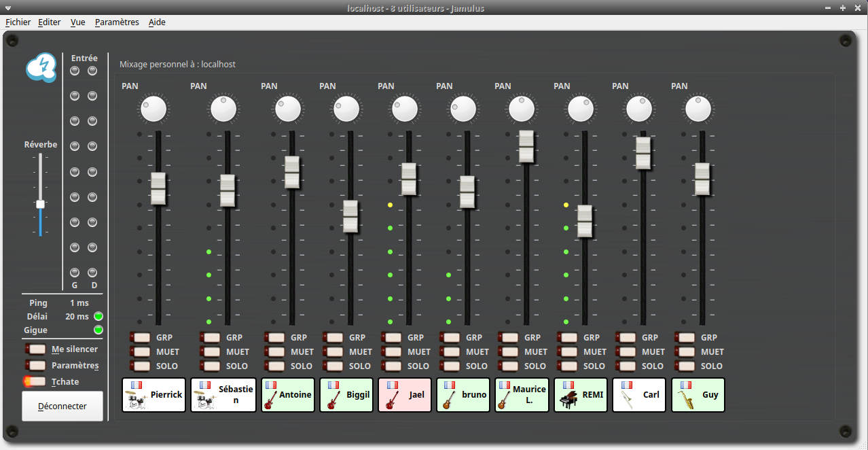This screenshot has height=450, width=868.
Task: Click bruno's acoustic guitar icon
Action: [448, 400]
